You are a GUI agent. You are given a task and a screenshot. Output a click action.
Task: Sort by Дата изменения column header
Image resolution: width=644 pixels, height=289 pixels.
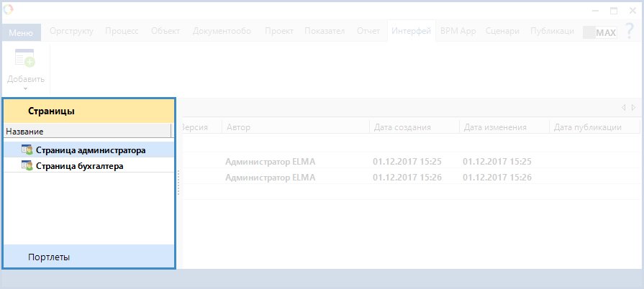pos(504,127)
